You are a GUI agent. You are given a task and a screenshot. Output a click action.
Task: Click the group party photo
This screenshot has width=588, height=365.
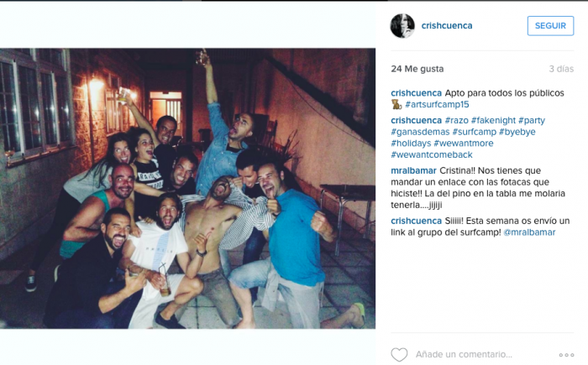[x=187, y=189]
